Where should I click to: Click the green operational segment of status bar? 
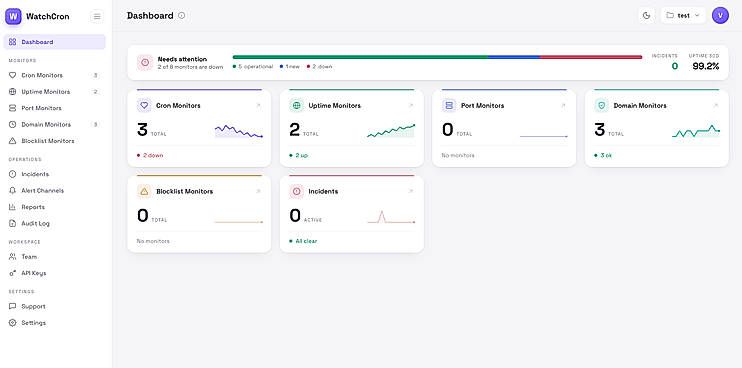(361, 57)
